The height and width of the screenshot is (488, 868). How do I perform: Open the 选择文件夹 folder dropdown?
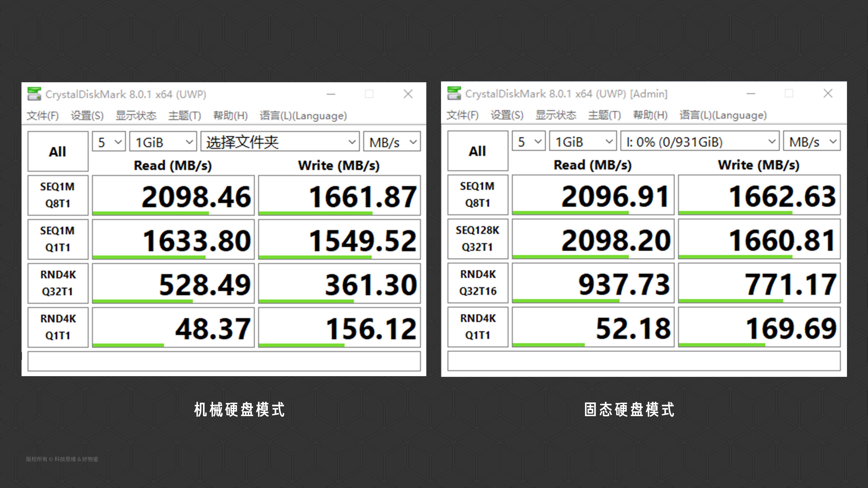click(x=280, y=142)
